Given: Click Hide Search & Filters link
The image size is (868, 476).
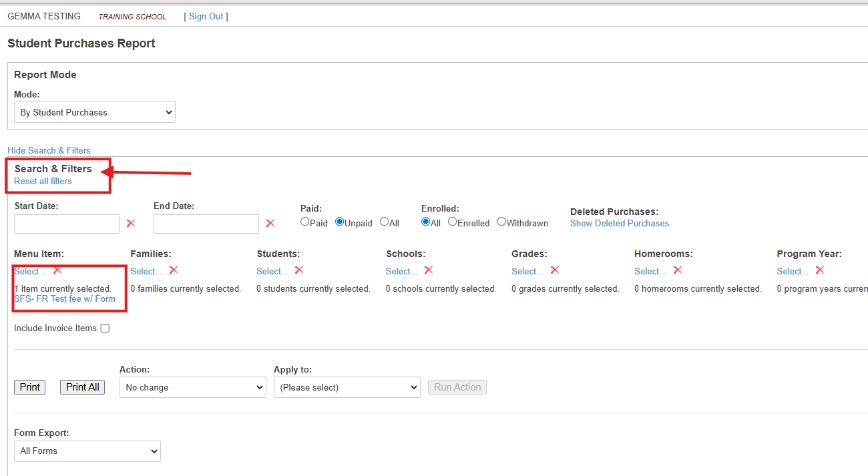Looking at the screenshot, I should point(49,150).
